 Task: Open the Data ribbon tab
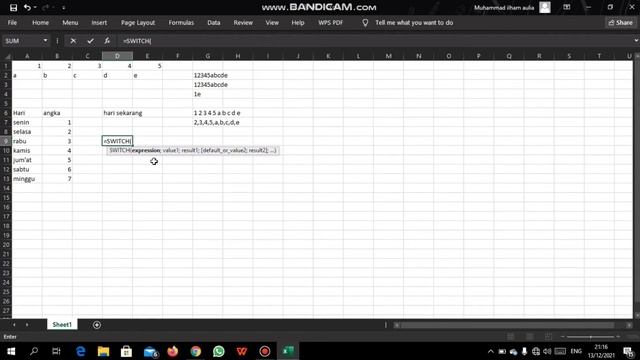click(x=213, y=22)
